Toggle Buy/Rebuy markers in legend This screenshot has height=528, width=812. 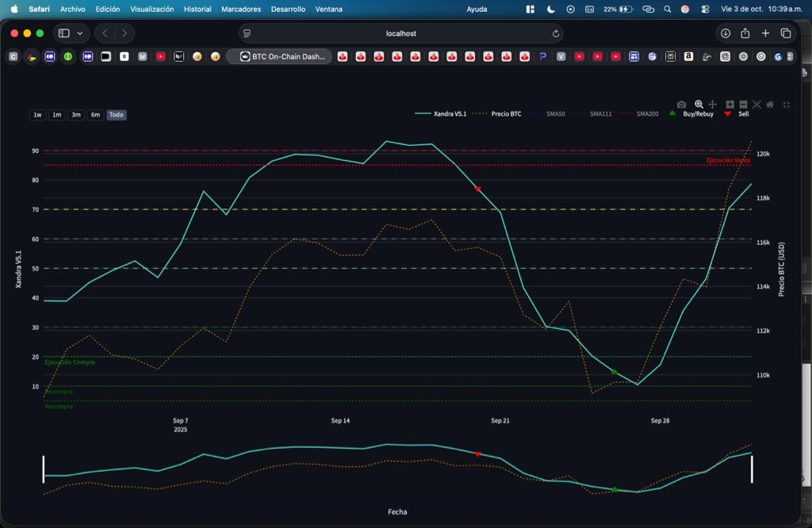(x=691, y=114)
